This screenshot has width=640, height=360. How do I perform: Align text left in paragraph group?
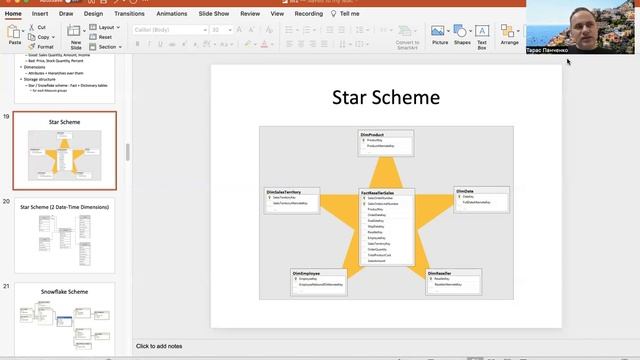289,44
